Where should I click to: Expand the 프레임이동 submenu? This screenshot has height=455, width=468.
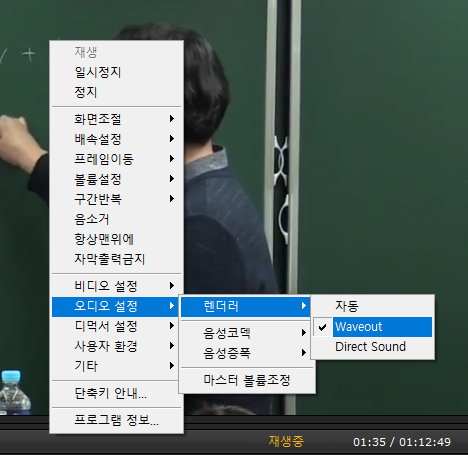116,159
